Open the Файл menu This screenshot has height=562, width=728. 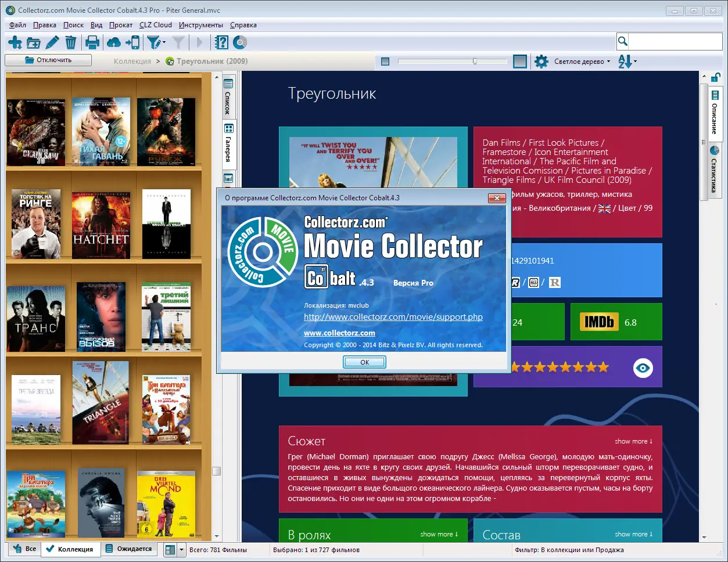[18, 25]
